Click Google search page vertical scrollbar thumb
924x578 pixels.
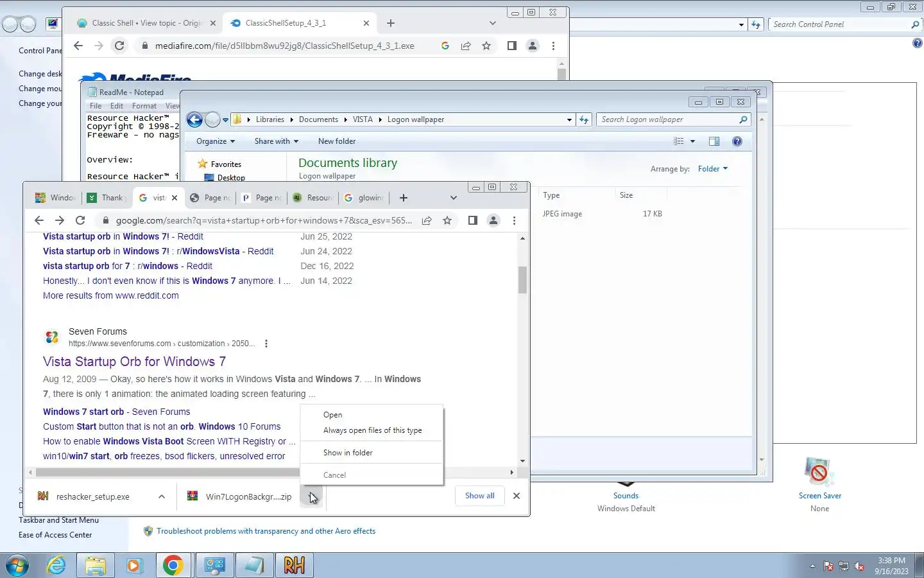(x=522, y=280)
